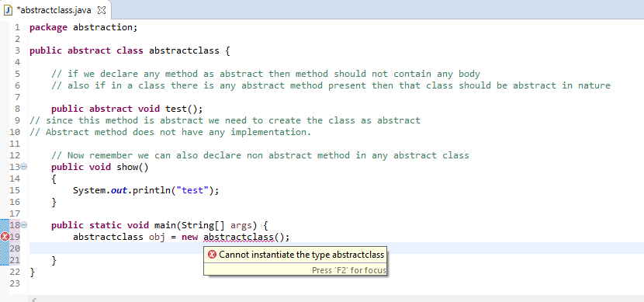644x302 pixels.
Task: Click the 'new' keyword on line 19
Action: [190, 237]
